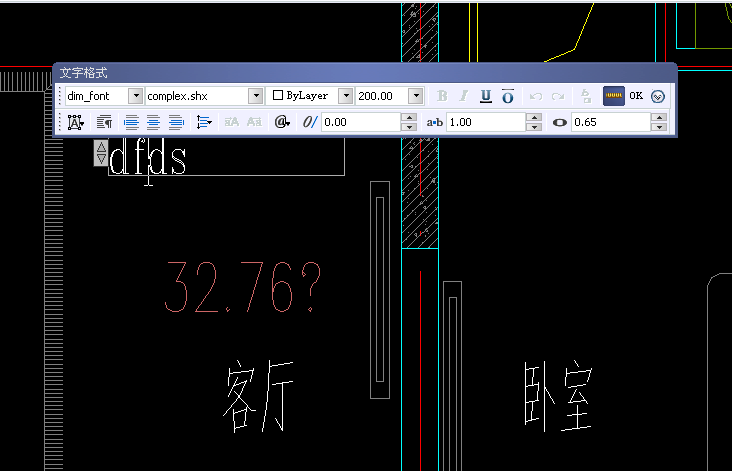Click the oblique angle 0.00 field
This screenshot has height=471, width=732.
[x=361, y=122]
